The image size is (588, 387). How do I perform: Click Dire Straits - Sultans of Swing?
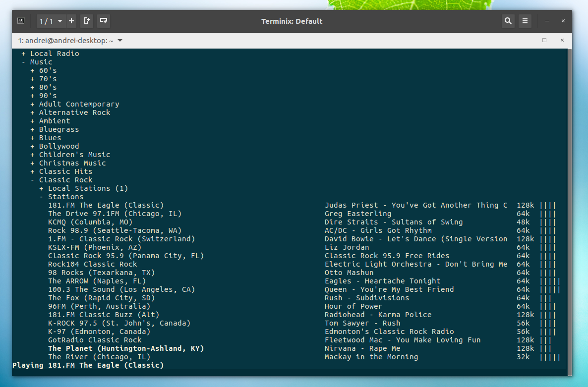coord(394,222)
